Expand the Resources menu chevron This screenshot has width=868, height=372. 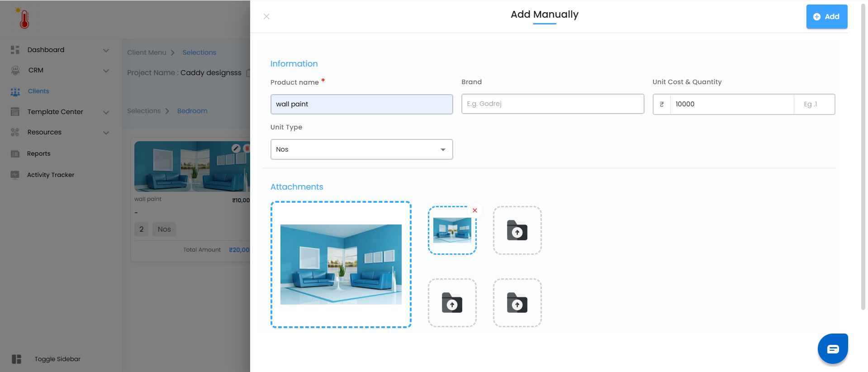coord(106,133)
